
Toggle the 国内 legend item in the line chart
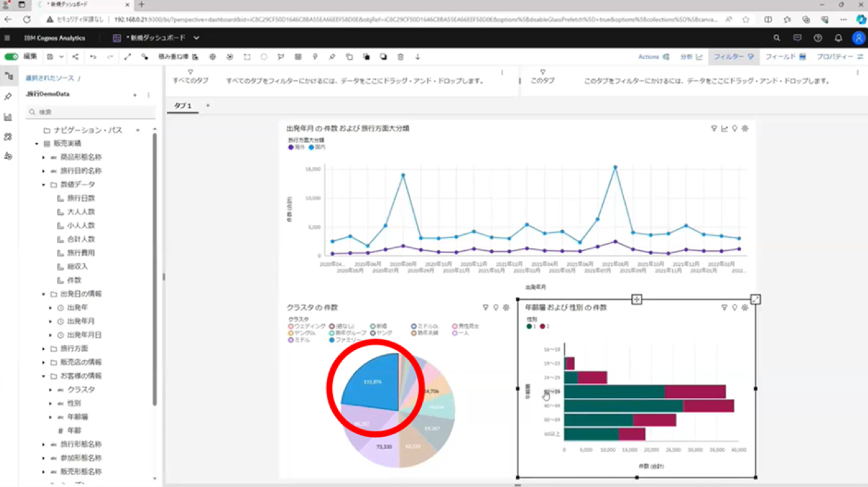click(317, 147)
